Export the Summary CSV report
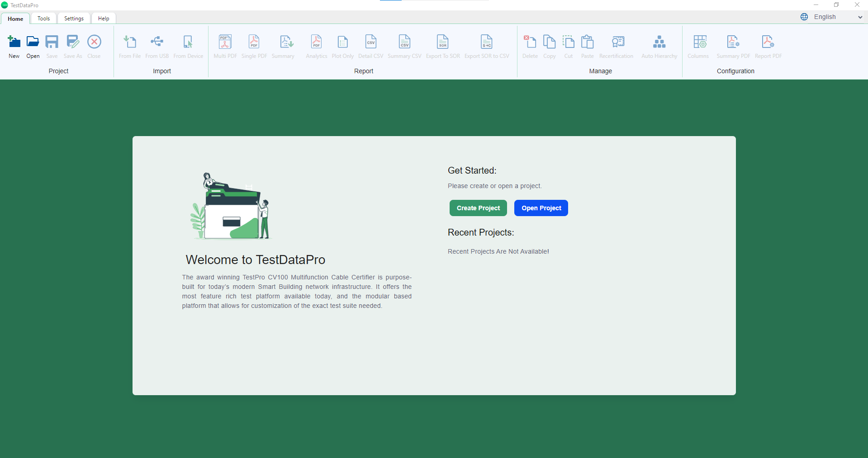 click(405, 42)
